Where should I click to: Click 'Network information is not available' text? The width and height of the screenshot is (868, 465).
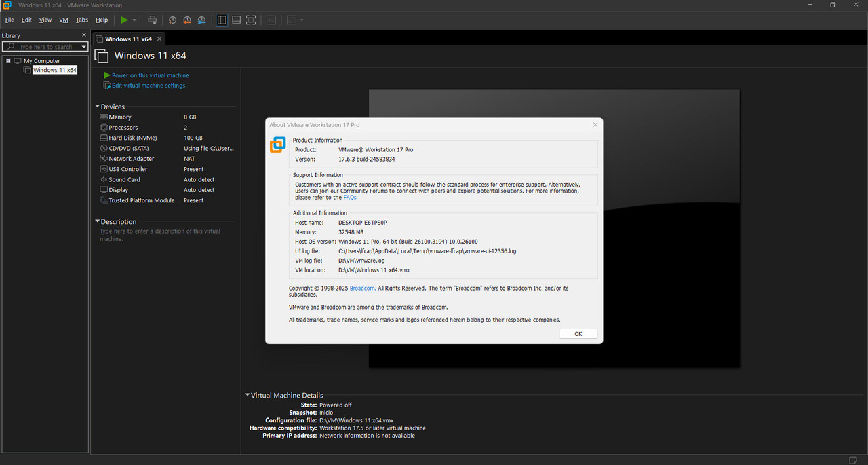coord(367,436)
